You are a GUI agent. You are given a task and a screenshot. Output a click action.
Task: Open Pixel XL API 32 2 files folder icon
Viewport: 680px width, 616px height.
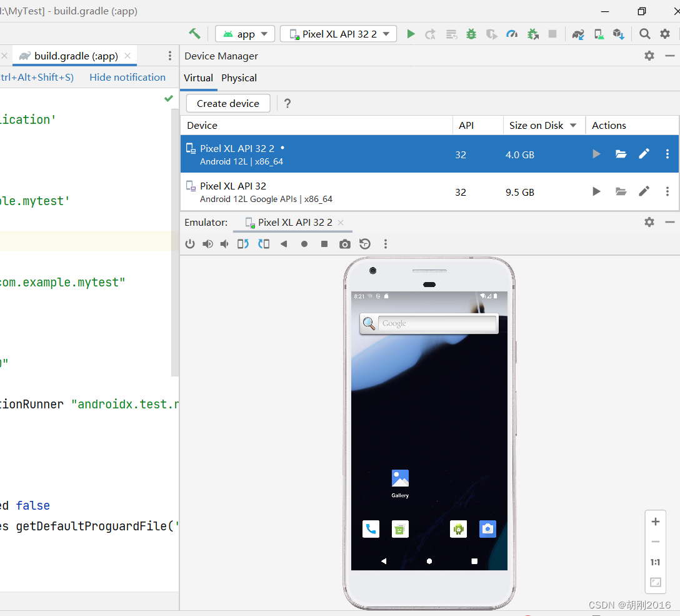[621, 154]
